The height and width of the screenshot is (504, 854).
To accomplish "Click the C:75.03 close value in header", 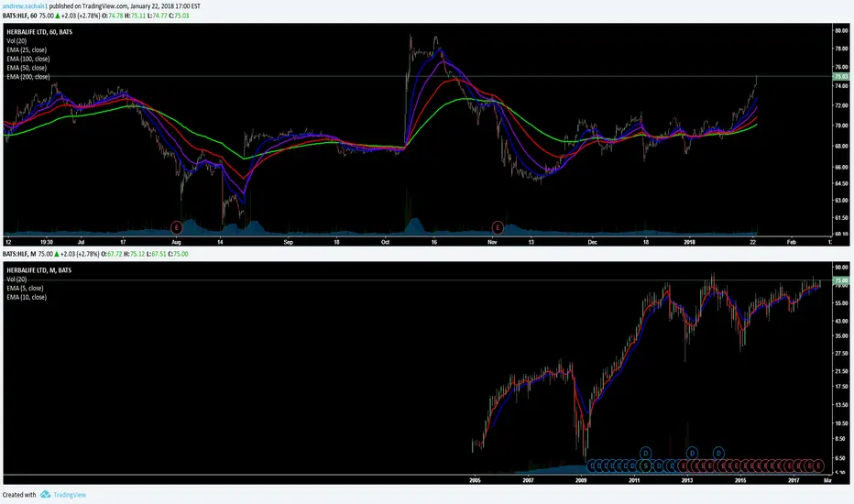I will click(179, 16).
